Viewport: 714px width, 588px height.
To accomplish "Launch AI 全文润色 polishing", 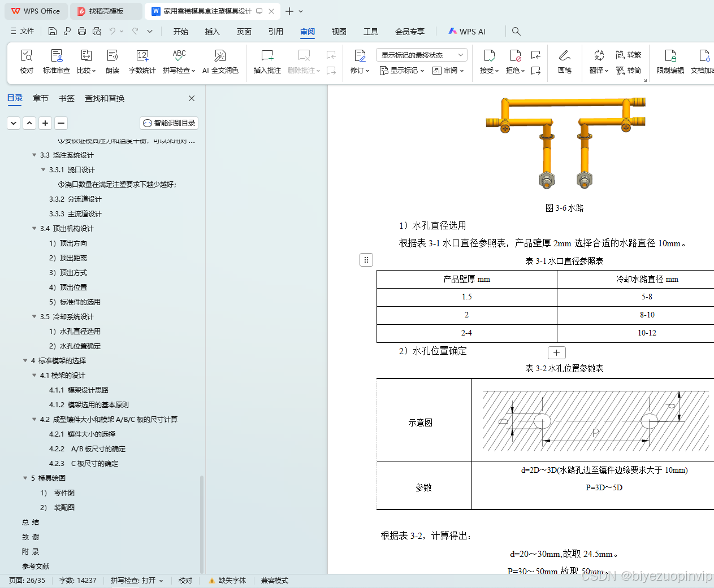I will click(220, 62).
